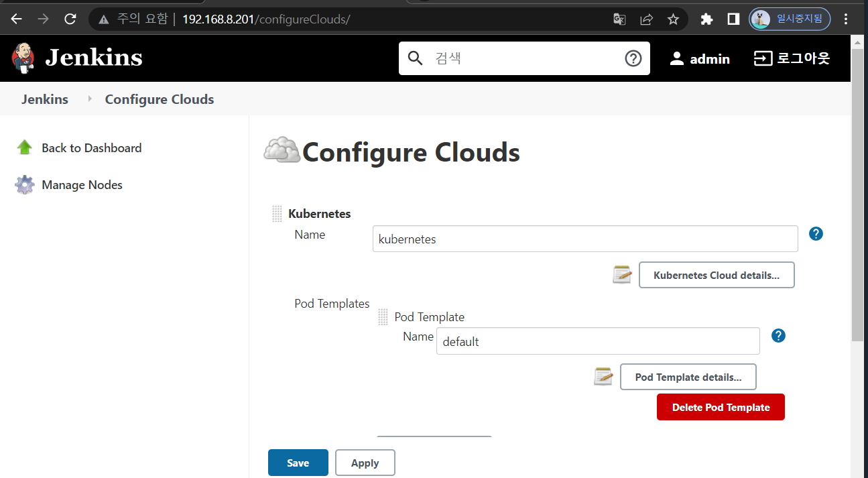Expand the breadcrumb arrow after Jenkins

pyautogui.click(x=90, y=99)
